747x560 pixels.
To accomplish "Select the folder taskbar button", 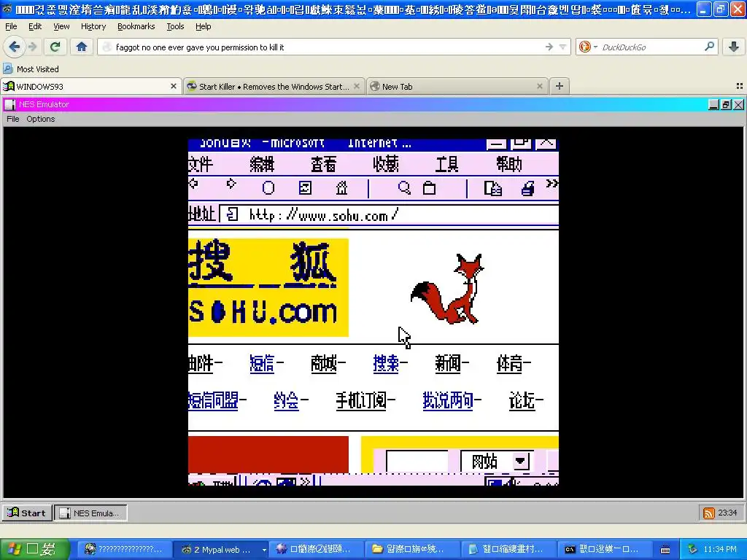I will tap(412, 550).
